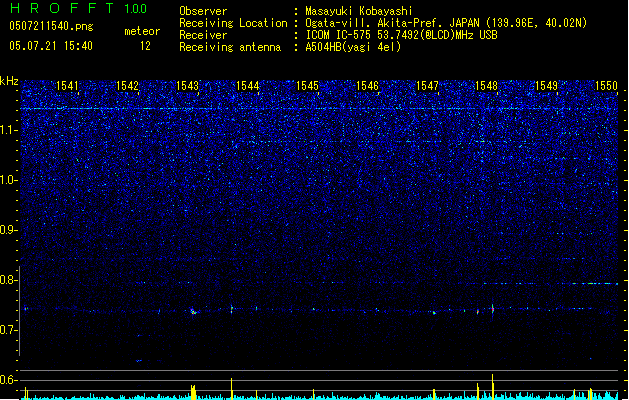Screen dimensions: 629x400
Task: Click time marker 1544 on spectrogram
Action: pos(248,86)
